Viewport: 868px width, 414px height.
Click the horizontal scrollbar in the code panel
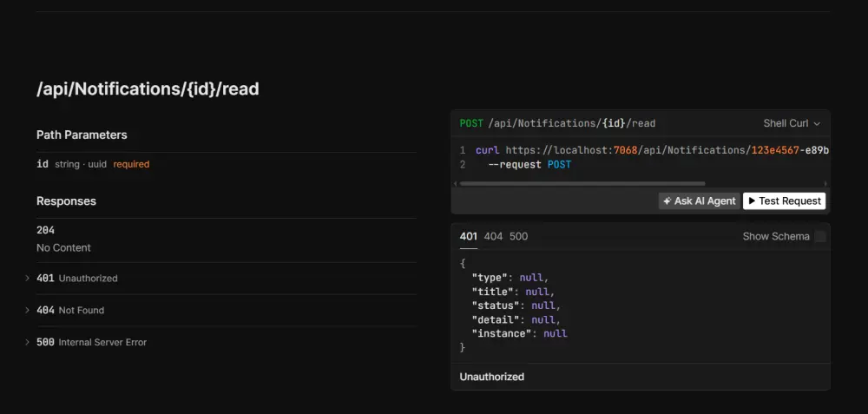click(582, 184)
